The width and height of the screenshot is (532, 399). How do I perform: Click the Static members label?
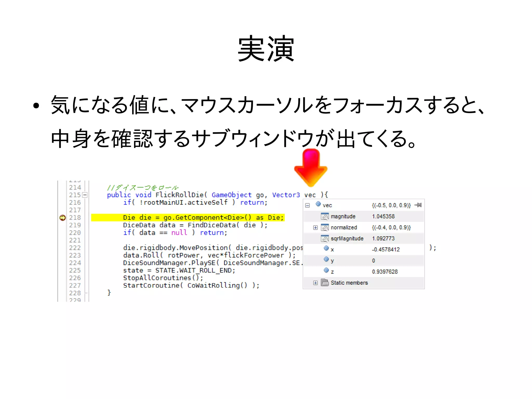tap(349, 283)
